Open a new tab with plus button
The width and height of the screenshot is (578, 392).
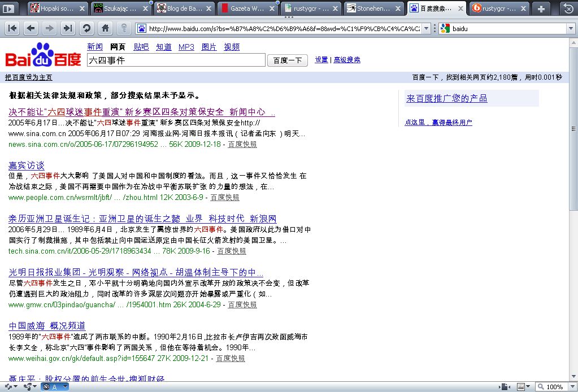click(x=541, y=8)
